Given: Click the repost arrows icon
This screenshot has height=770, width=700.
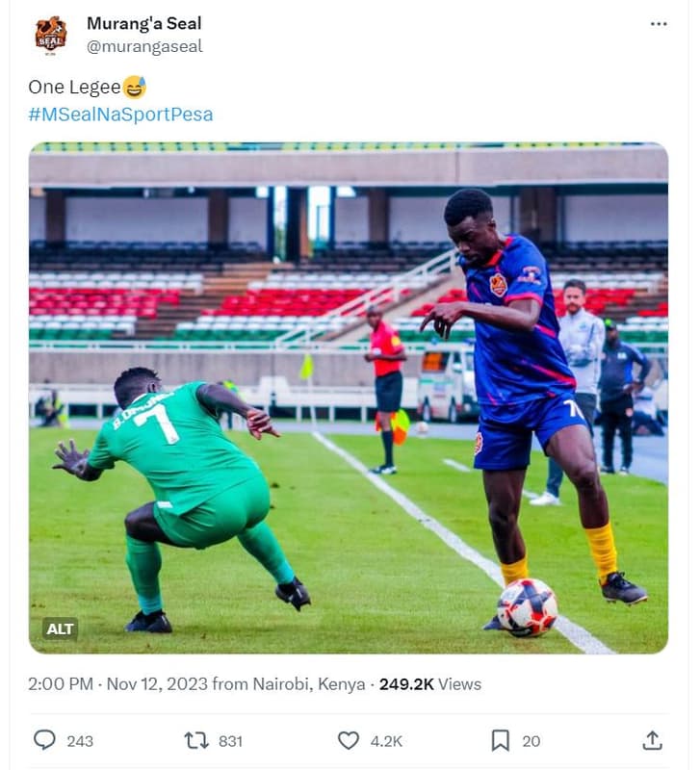Looking at the screenshot, I should point(195,740).
